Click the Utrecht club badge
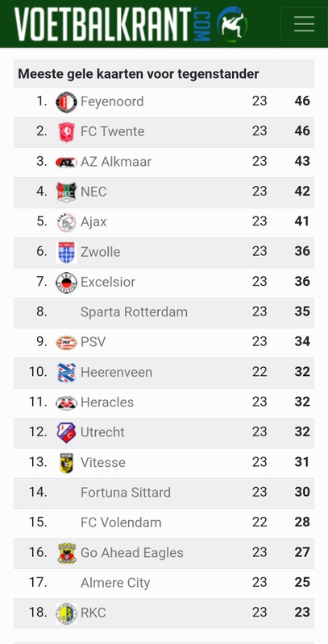Viewport: 328px width, 644px height. [66, 432]
